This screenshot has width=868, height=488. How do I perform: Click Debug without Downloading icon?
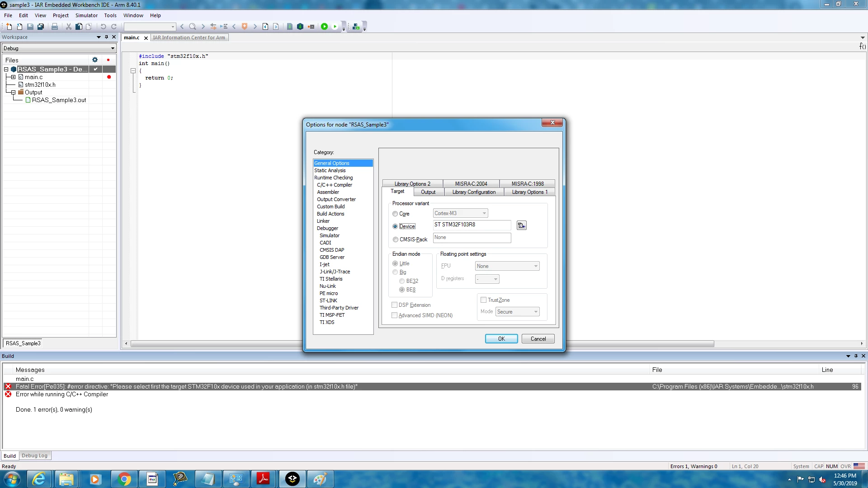tap(335, 27)
